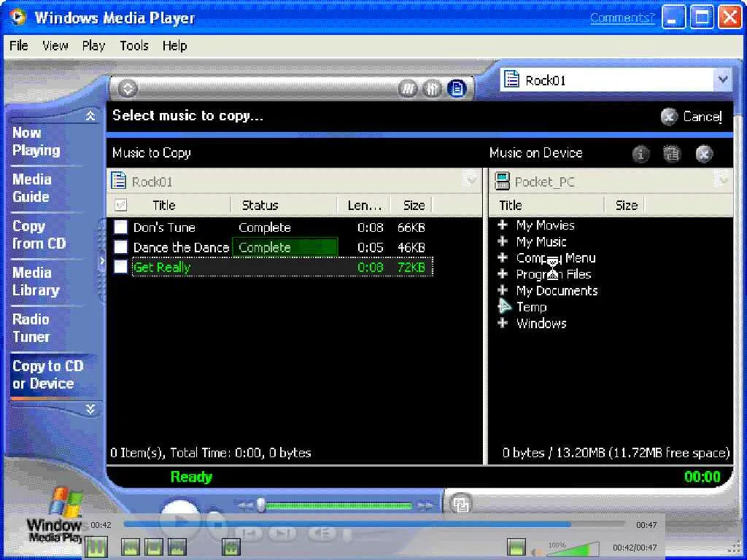Click the show/hide menu bar round button
This screenshot has width=747, height=560.
127,88
